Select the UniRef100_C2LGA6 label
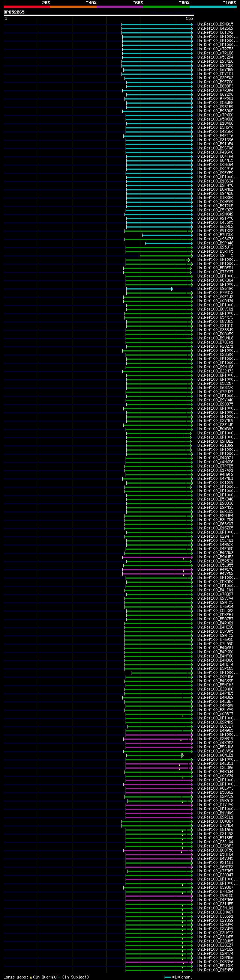Viewport: 240px width, 980px height. 215,768
